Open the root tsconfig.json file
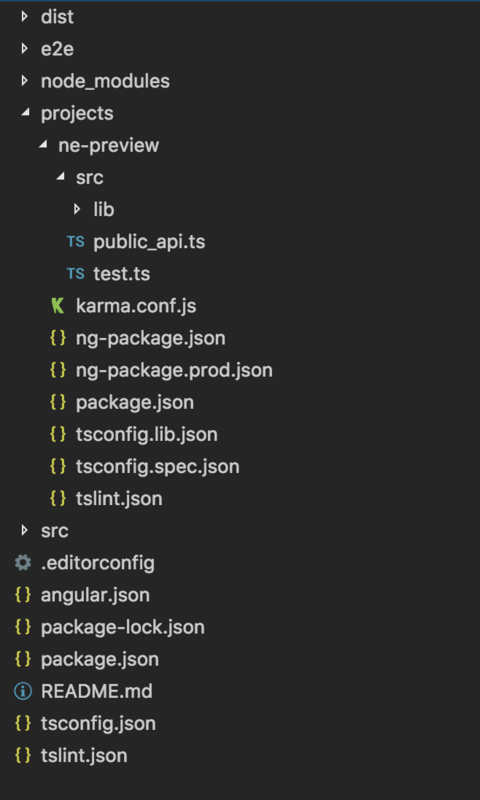Viewport: 480px width, 800px height. [x=98, y=724]
